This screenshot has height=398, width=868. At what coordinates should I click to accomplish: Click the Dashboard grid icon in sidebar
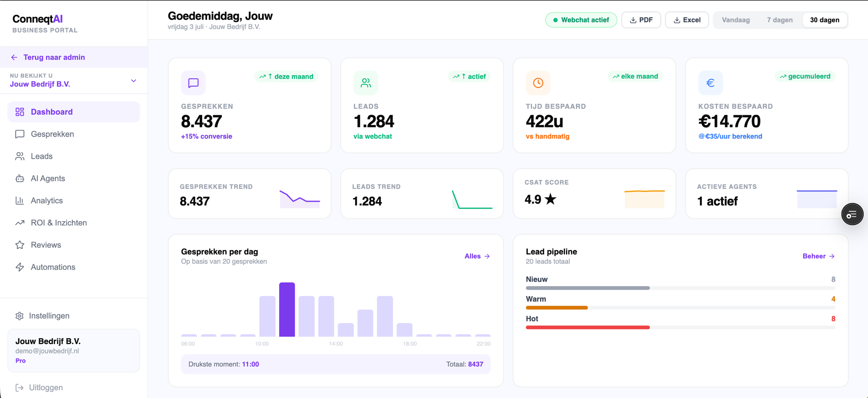pos(20,112)
